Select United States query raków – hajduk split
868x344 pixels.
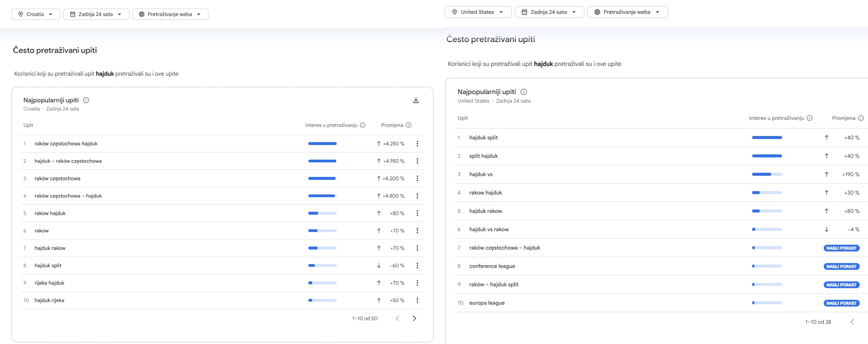point(494,284)
